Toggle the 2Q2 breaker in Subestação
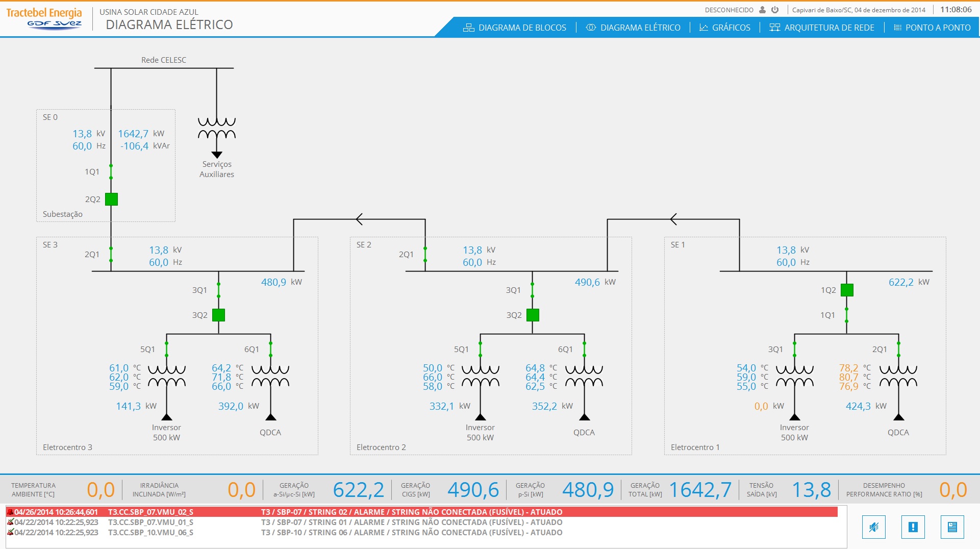 click(111, 199)
